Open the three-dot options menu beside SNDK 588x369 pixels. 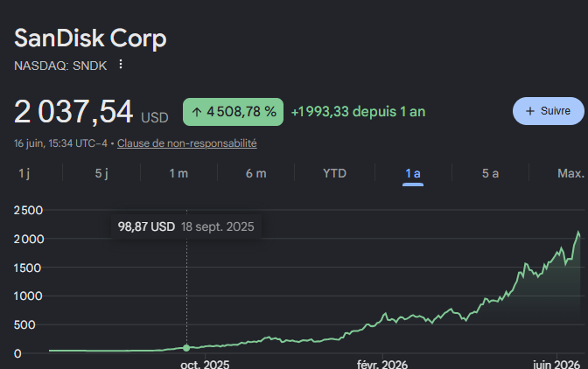(121, 65)
